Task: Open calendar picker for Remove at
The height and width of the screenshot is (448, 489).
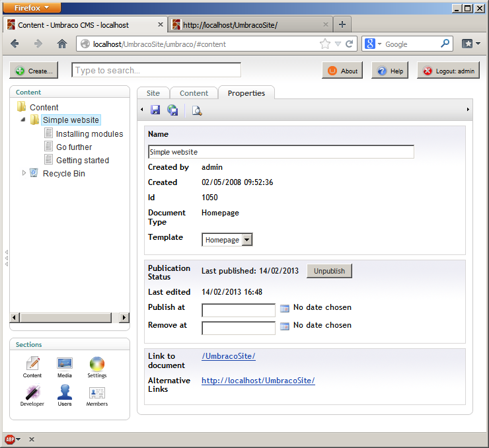Action: coord(284,326)
